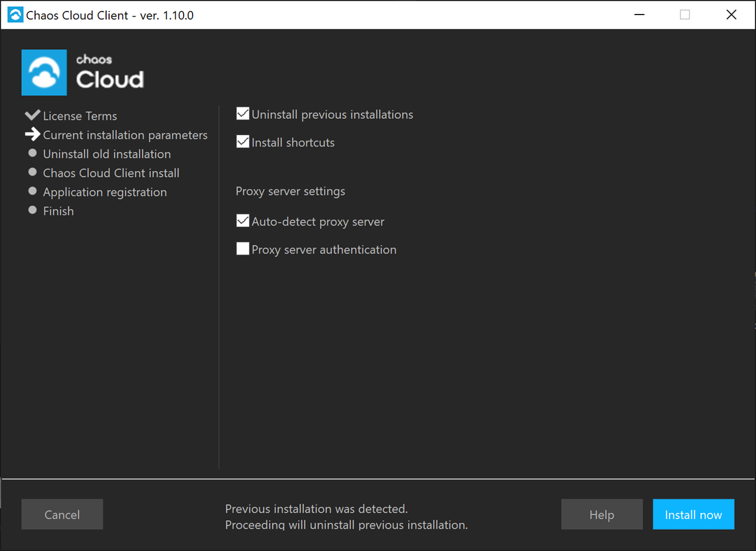Disable Auto-detect proxy server

(x=242, y=221)
